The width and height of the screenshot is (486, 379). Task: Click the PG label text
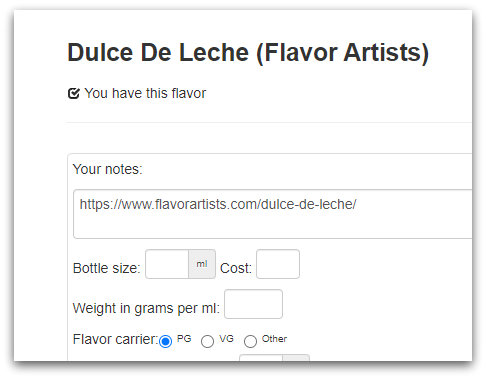(x=184, y=339)
